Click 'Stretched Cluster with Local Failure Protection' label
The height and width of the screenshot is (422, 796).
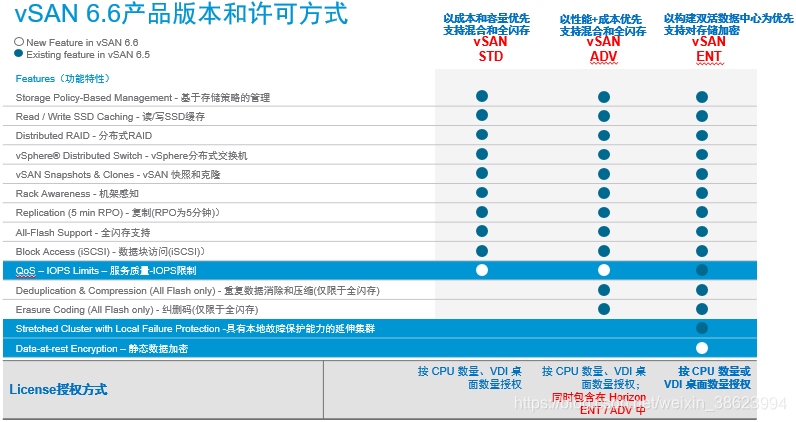click(195, 329)
